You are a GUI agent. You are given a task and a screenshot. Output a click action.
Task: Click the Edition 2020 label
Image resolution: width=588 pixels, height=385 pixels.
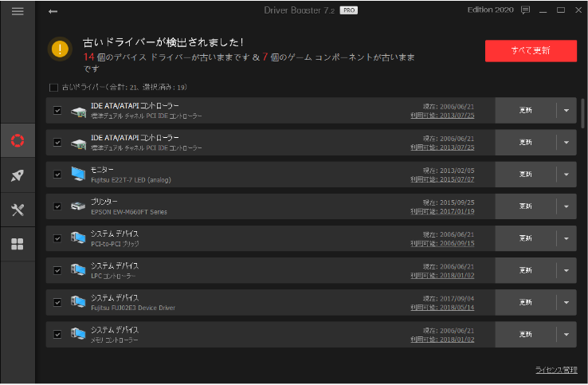[490, 10]
